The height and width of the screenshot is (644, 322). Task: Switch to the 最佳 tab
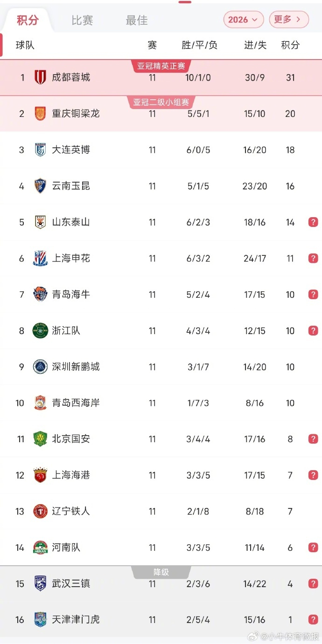coord(137,21)
